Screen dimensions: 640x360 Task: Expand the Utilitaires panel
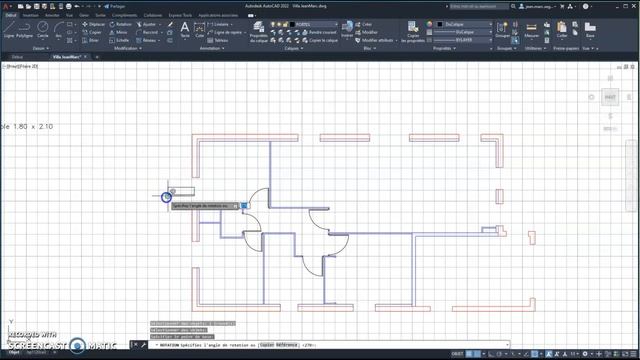[535, 49]
